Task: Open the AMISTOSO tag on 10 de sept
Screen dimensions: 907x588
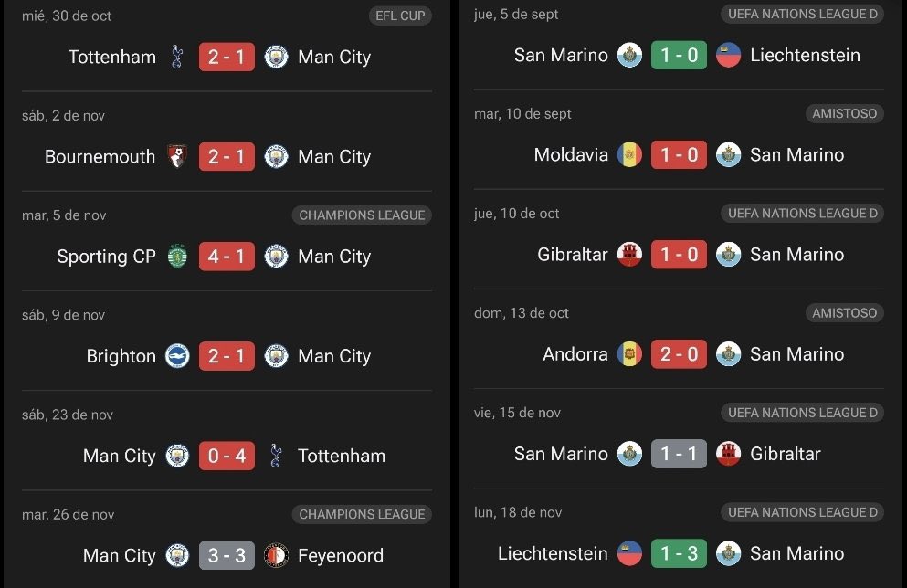Action: pyautogui.click(x=845, y=113)
